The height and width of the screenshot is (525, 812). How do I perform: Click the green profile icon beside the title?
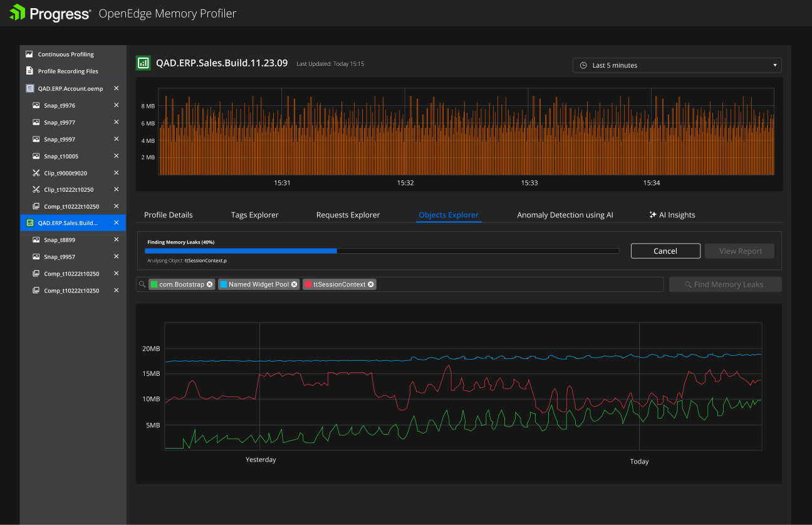[143, 63]
